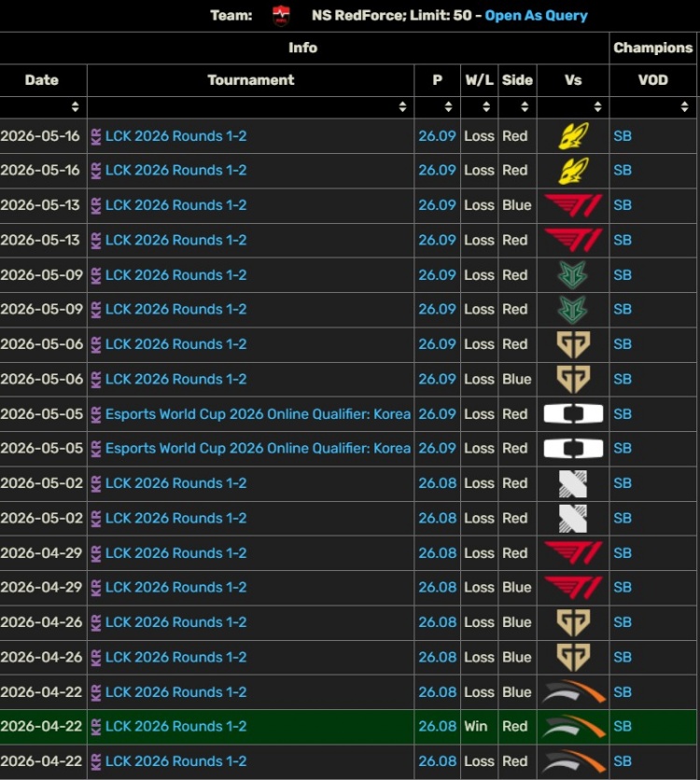700x780 pixels.
Task: Open patch 26.09 link in 2026-05-06 Red row
Action: (437, 344)
